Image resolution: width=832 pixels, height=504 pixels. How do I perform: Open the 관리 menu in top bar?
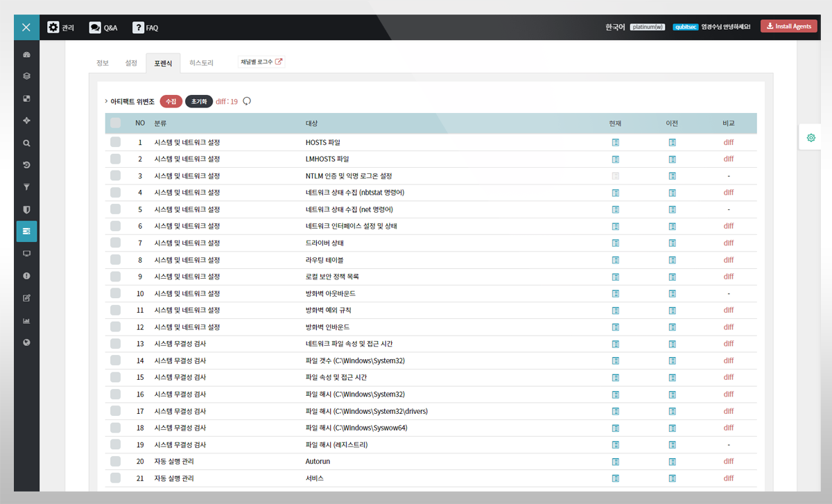click(x=61, y=28)
